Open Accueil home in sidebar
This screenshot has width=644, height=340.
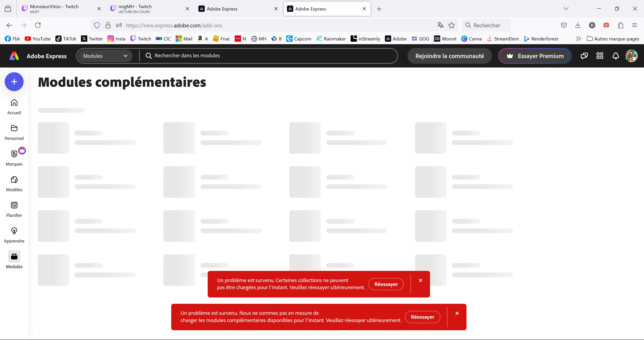pos(14,106)
